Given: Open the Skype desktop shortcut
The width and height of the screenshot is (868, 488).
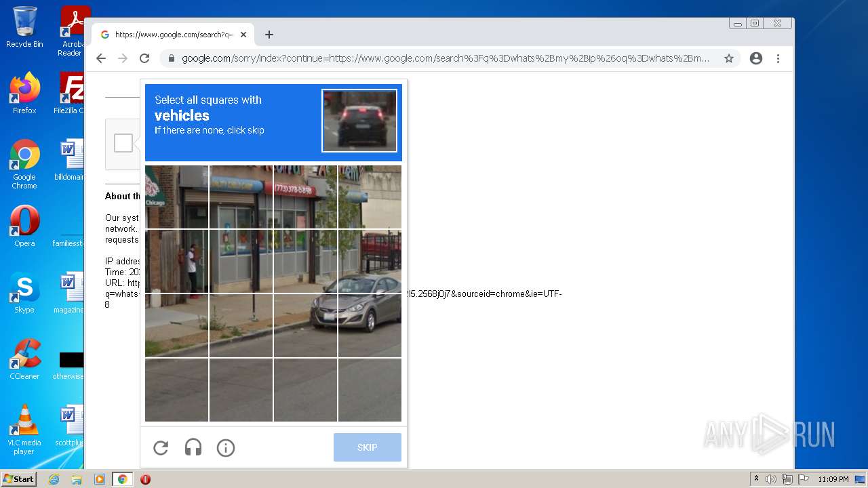Looking at the screenshot, I should coord(24,292).
